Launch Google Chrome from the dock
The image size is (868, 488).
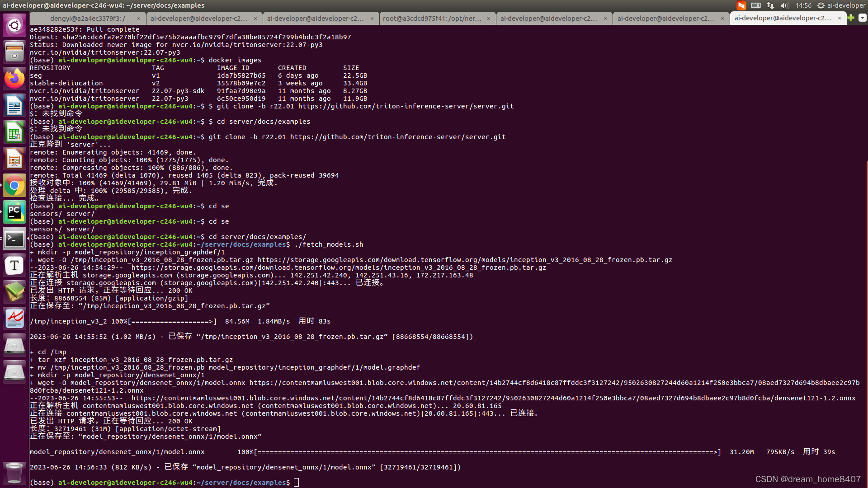(14, 185)
